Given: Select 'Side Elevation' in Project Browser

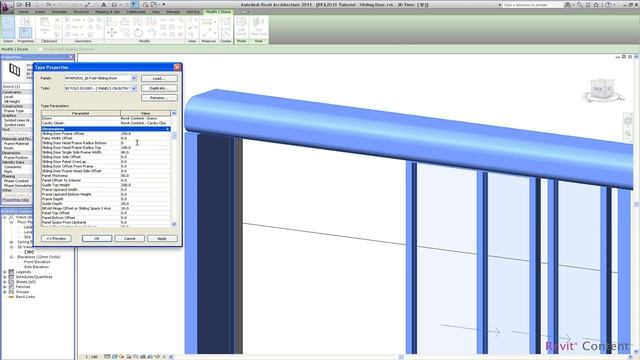Looking at the screenshot, I should click(36, 267).
